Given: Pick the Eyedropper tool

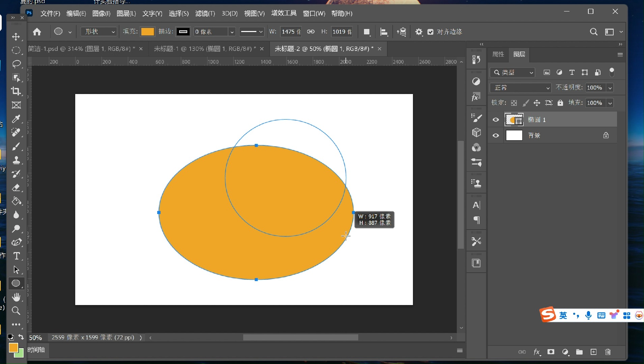Looking at the screenshot, I should pyautogui.click(x=16, y=119).
